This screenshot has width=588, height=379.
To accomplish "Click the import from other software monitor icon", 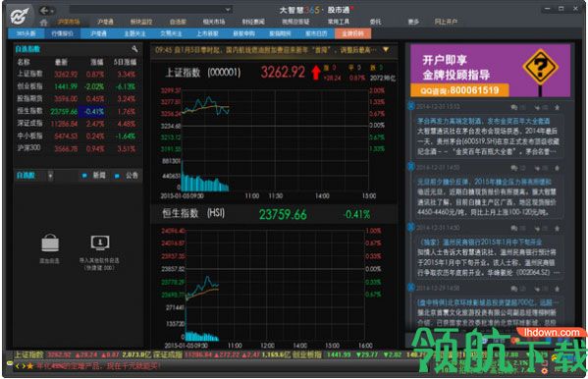I will tap(100, 243).
